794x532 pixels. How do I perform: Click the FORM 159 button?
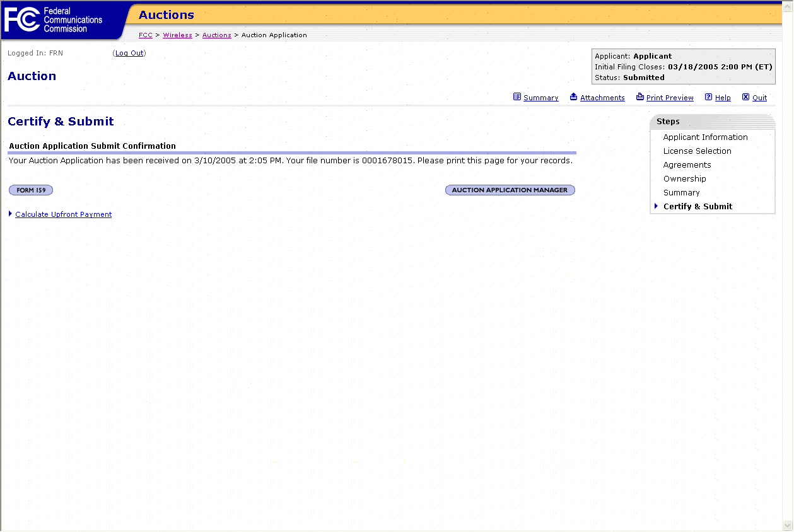coord(31,190)
